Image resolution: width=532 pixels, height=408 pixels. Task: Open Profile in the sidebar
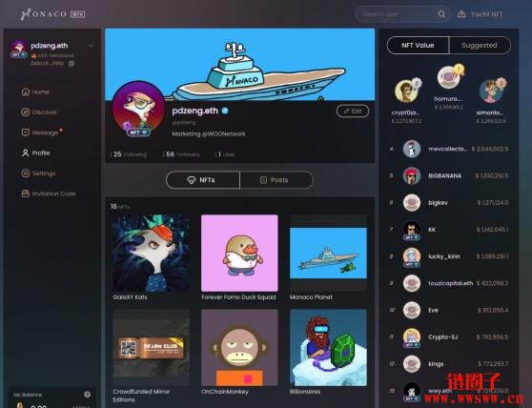coord(35,153)
